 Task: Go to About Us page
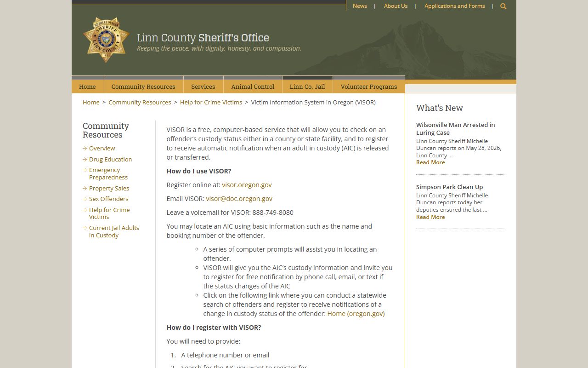point(396,6)
